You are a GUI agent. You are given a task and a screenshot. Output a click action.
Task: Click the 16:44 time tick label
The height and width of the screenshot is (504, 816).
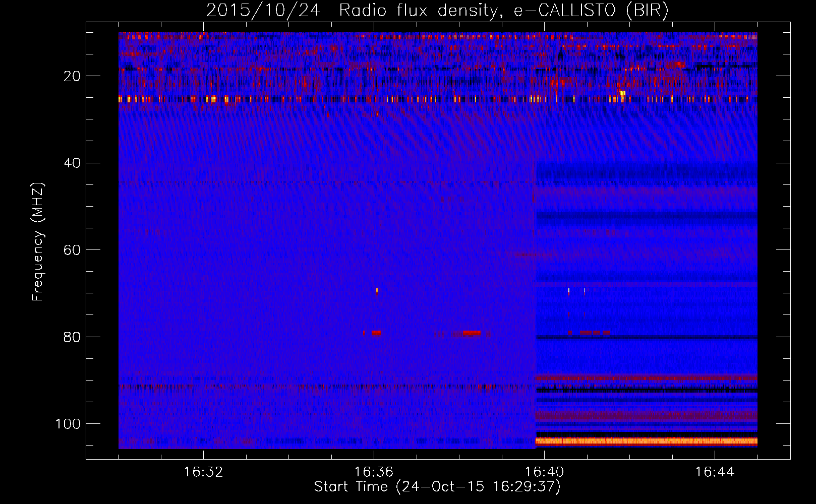coord(715,472)
